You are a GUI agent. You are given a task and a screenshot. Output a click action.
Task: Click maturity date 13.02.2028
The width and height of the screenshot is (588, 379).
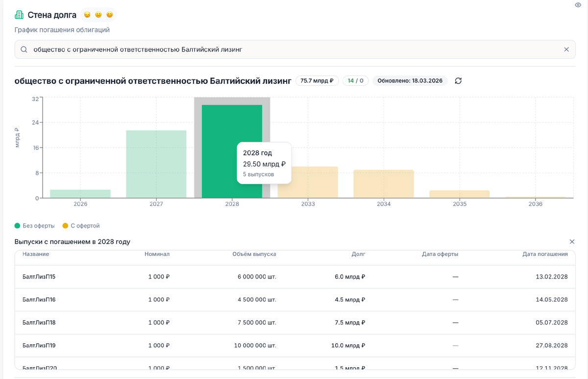coord(552,277)
